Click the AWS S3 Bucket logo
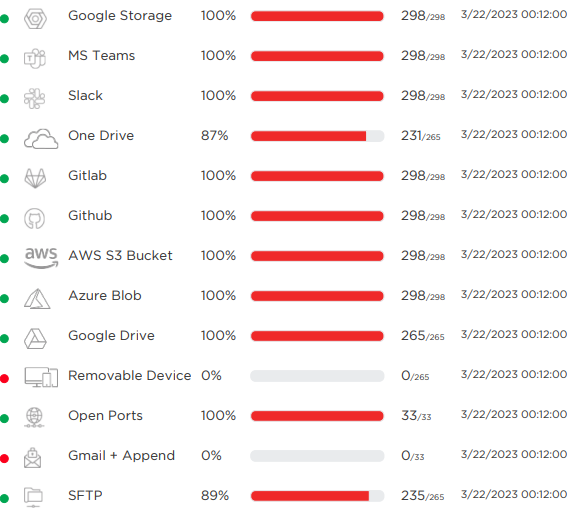The width and height of the screenshot is (583, 529). pyautogui.click(x=41, y=258)
